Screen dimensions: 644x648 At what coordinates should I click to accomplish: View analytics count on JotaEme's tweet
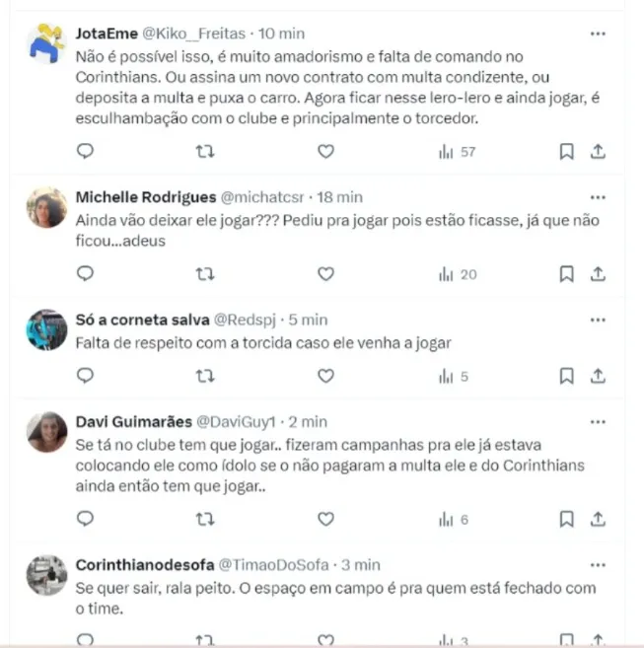point(457,151)
